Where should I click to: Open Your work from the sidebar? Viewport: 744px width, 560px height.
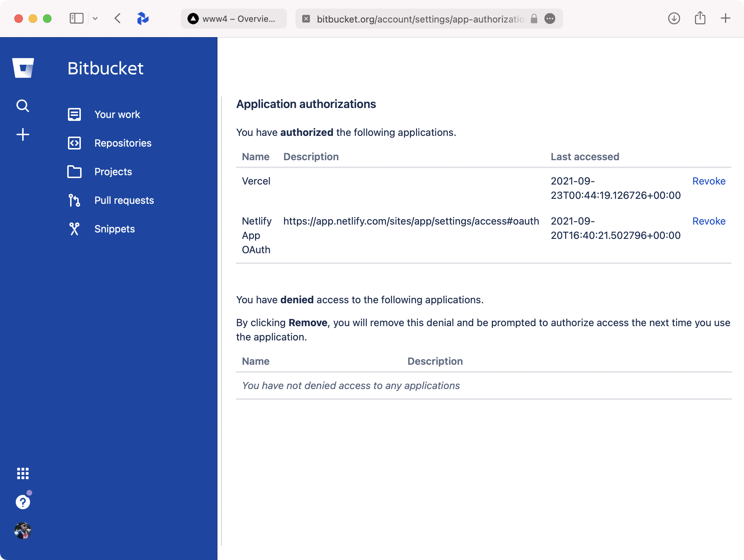117,114
